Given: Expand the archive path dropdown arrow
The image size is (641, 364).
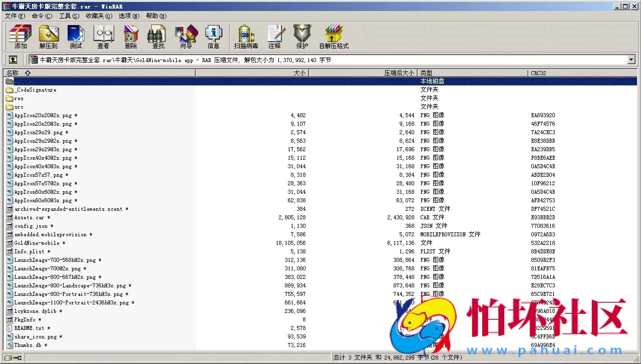Looking at the screenshot, I should coord(631,60).
